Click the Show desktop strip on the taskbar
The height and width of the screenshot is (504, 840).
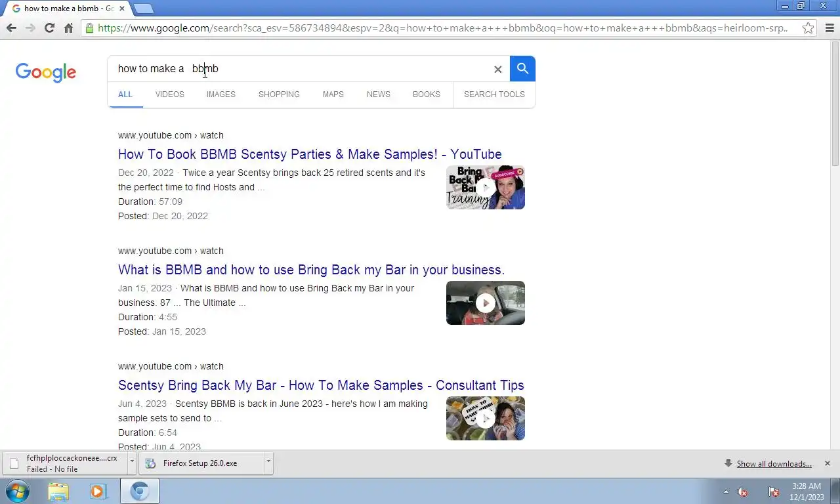835,491
